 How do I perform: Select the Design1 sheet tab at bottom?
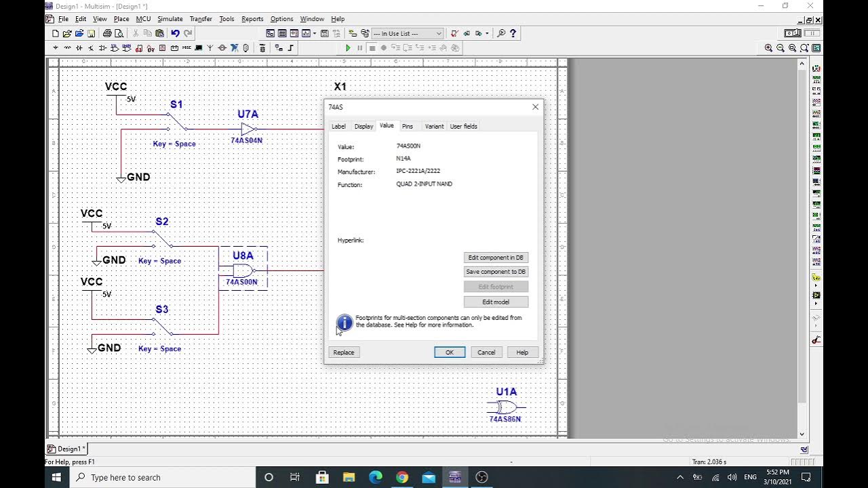coord(66,449)
